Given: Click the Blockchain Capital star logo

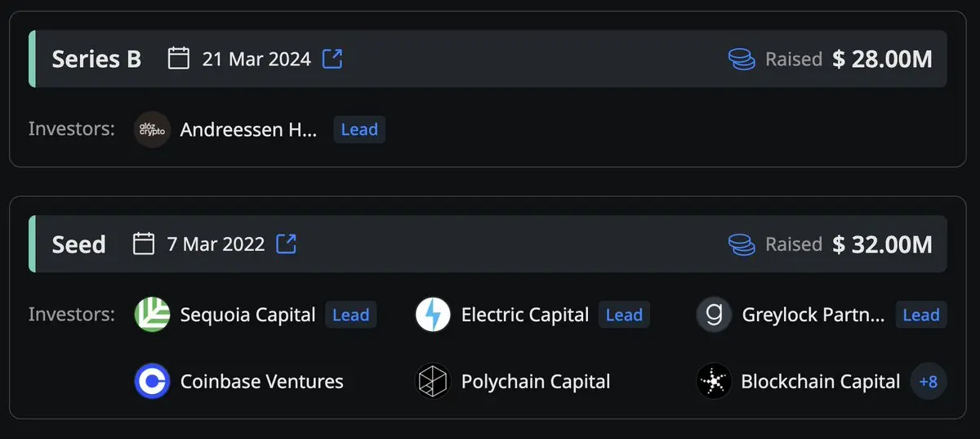Looking at the screenshot, I should click(714, 381).
